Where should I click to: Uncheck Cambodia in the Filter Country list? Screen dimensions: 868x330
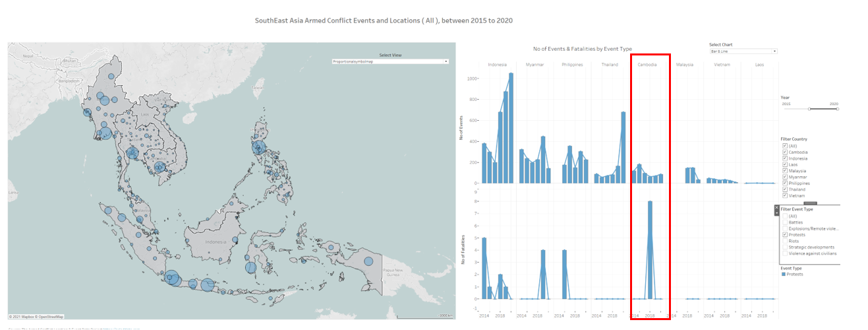(784, 152)
